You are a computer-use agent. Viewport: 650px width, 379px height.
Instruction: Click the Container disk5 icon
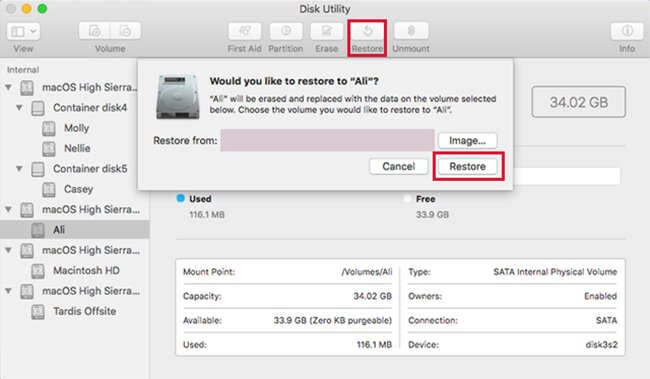(38, 169)
